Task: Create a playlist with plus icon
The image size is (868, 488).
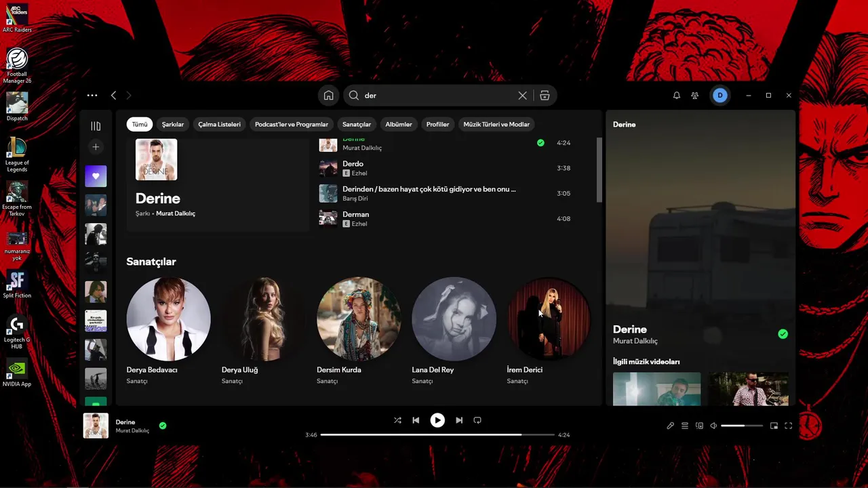Action: pyautogui.click(x=96, y=147)
